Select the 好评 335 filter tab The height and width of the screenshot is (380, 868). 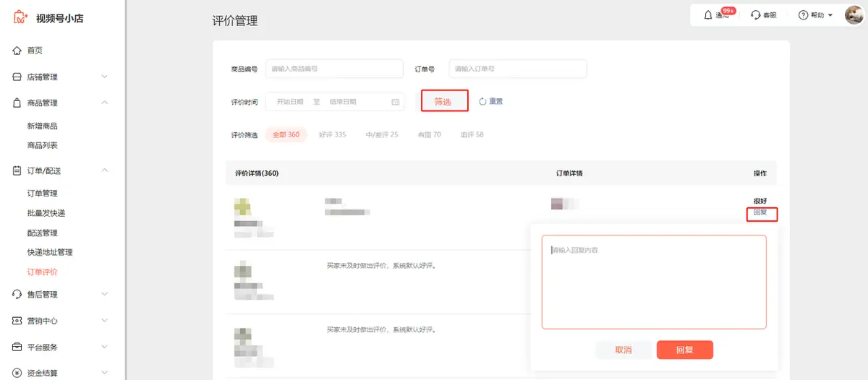coord(333,134)
